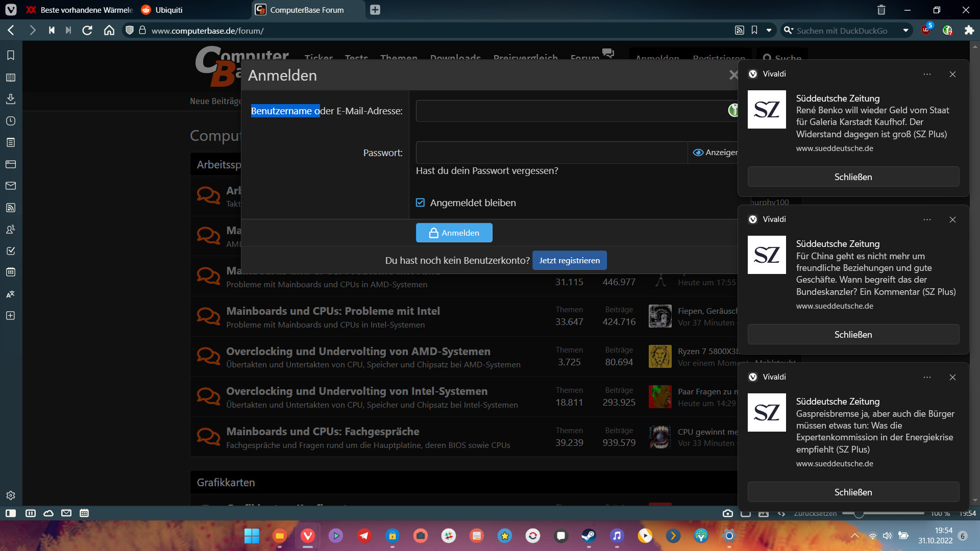Open Steam from the taskbar

tap(589, 536)
